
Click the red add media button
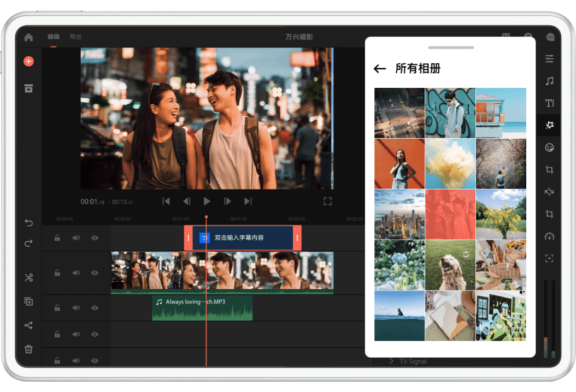[28, 61]
